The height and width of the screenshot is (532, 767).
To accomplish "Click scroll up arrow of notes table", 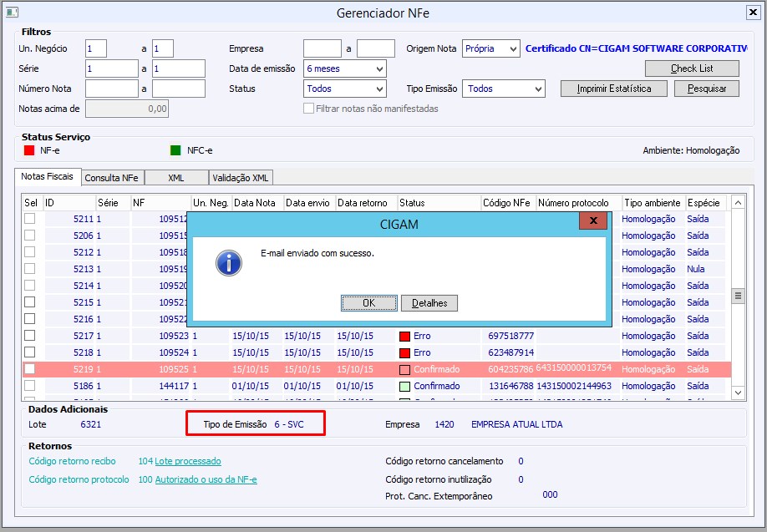I will click(738, 202).
